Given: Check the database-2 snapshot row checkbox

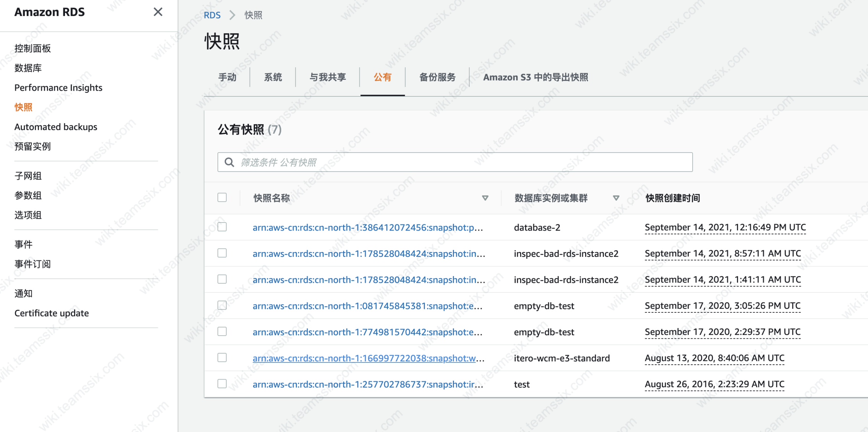Looking at the screenshot, I should pos(222,227).
